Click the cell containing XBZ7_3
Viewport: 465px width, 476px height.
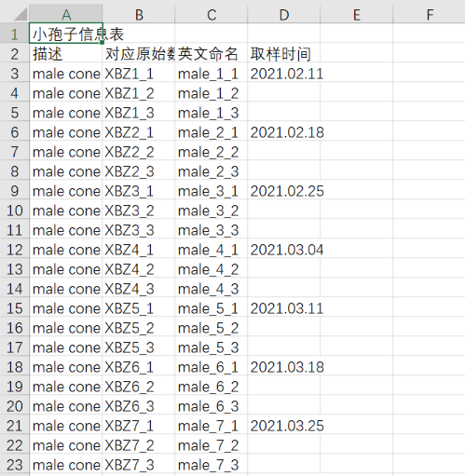pyautogui.click(x=139, y=465)
